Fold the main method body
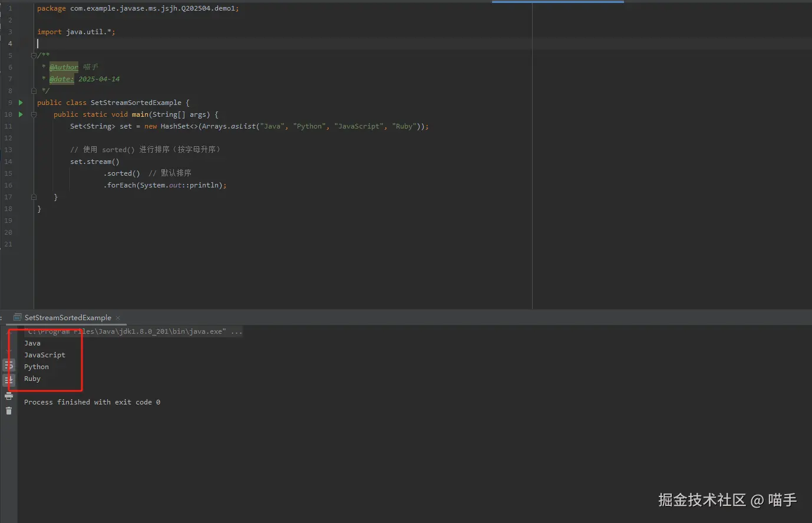This screenshot has height=523, width=812. (34, 114)
